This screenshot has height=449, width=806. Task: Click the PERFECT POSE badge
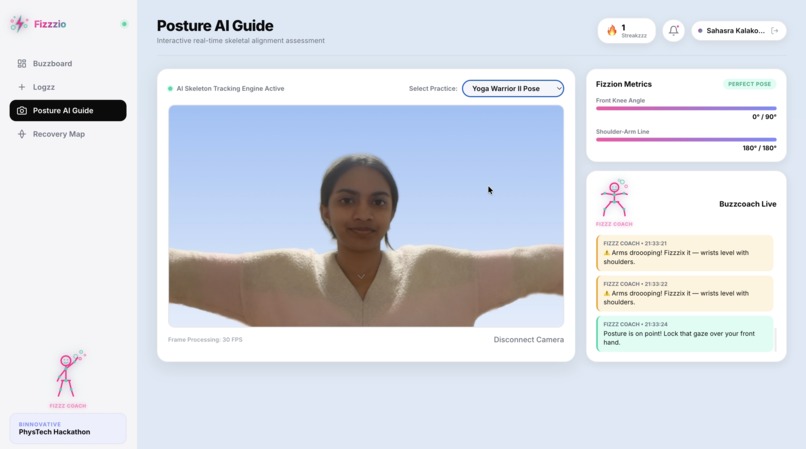tap(749, 84)
